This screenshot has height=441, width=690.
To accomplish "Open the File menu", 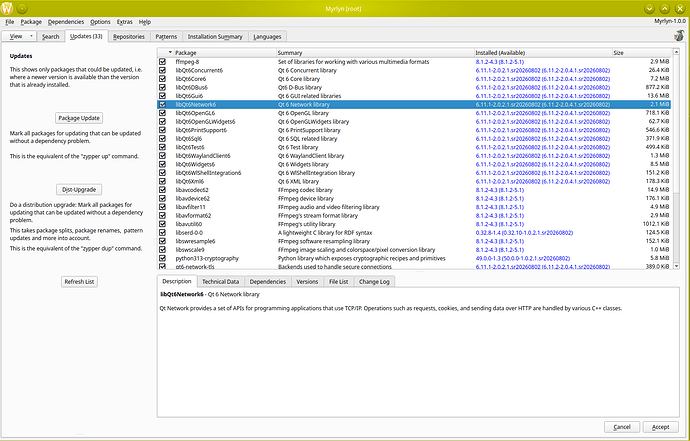I will 10,22.
